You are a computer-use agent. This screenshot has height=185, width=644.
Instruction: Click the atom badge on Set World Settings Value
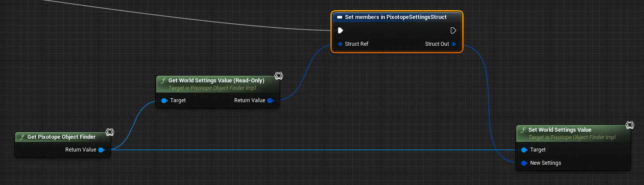pyautogui.click(x=630, y=125)
